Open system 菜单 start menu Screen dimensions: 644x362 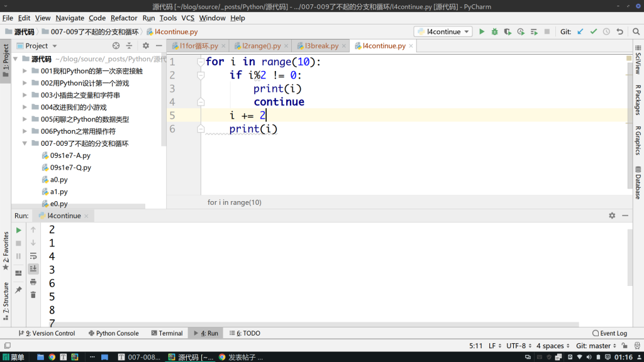13,357
